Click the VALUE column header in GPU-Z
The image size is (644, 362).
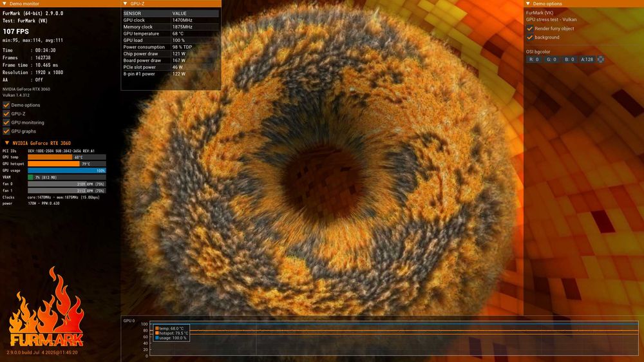(195, 13)
